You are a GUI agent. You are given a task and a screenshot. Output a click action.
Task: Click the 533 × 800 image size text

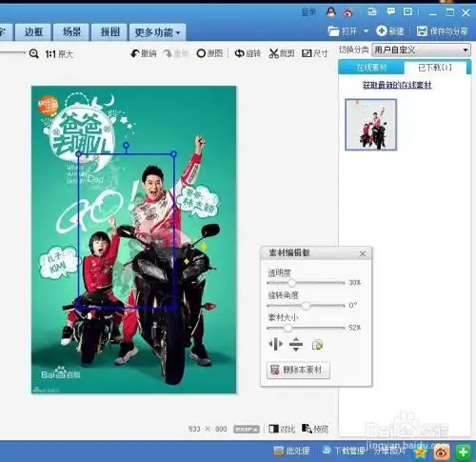click(x=208, y=429)
